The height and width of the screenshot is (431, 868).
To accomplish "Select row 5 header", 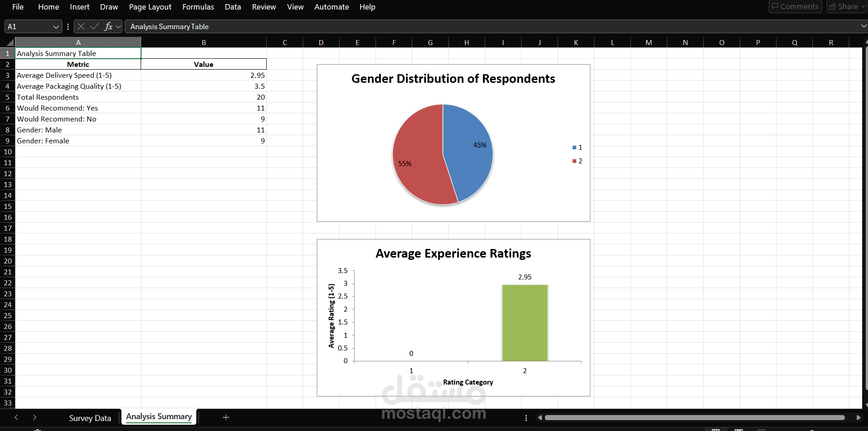I will (x=7, y=97).
